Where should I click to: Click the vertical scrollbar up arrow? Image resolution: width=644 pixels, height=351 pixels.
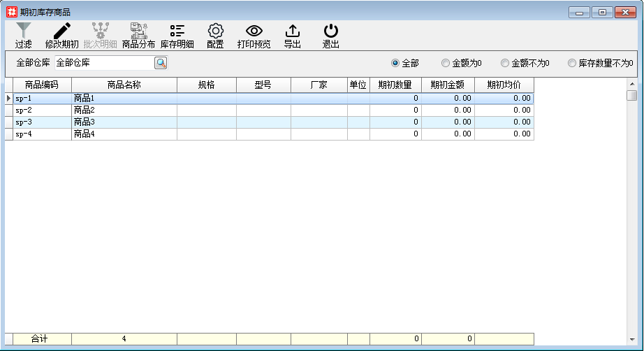click(631, 84)
